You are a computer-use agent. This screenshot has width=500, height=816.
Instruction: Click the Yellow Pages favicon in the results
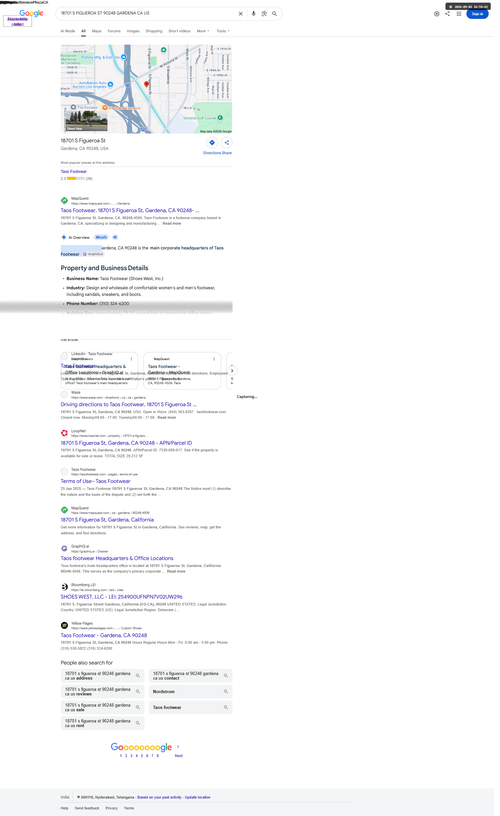tap(64, 625)
